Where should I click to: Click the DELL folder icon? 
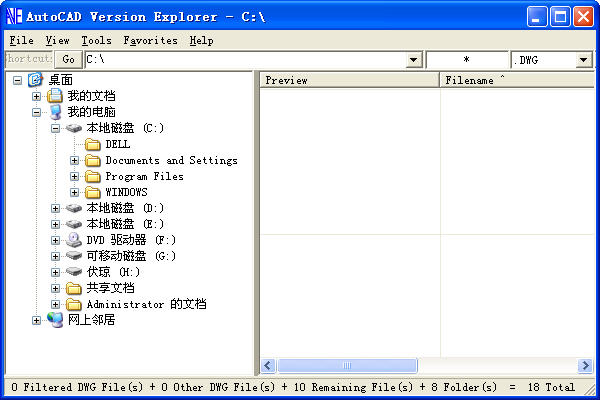click(x=93, y=144)
